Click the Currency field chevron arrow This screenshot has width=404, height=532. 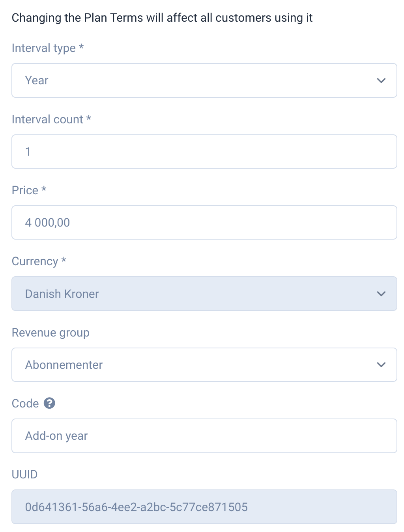[x=381, y=294]
